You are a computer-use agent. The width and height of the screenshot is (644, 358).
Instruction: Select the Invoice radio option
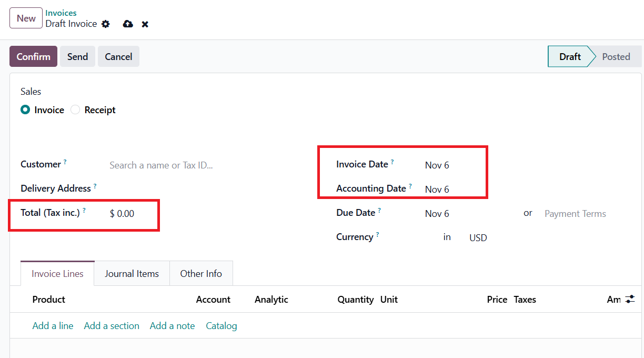coord(25,110)
